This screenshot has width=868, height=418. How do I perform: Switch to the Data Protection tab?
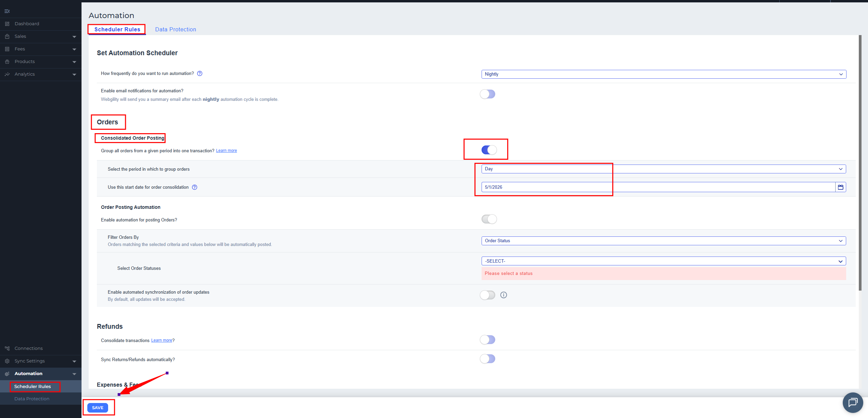(x=176, y=29)
